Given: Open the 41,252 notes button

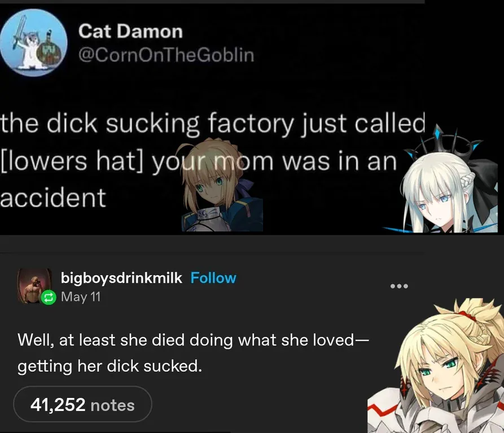Looking at the screenshot, I should (82, 404).
